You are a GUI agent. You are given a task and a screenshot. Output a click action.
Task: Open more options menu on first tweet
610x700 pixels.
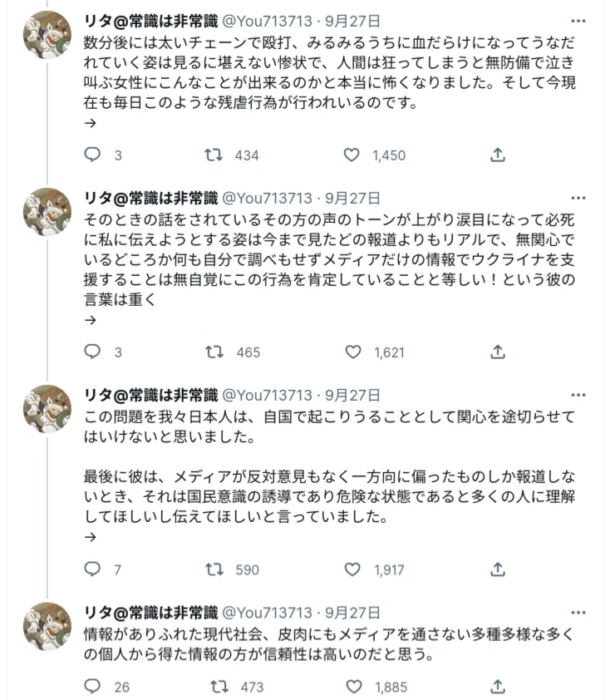coord(578,21)
